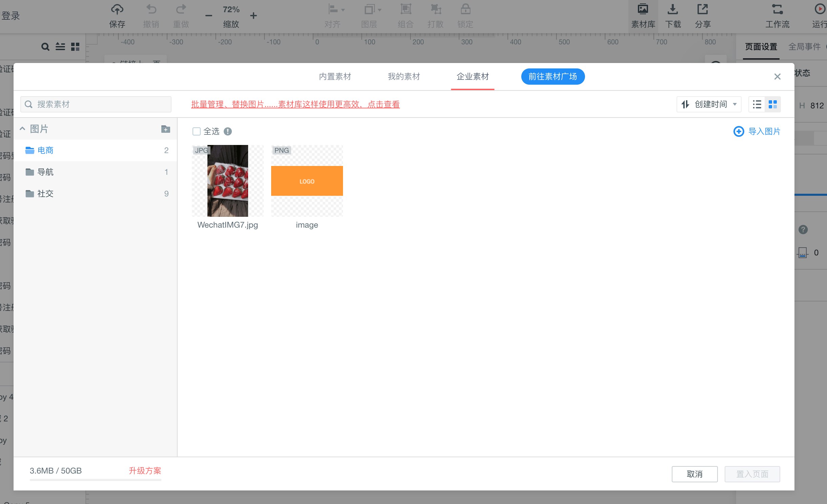827x504 pixels.
Task: Open the batch management tips link
Action: point(295,104)
